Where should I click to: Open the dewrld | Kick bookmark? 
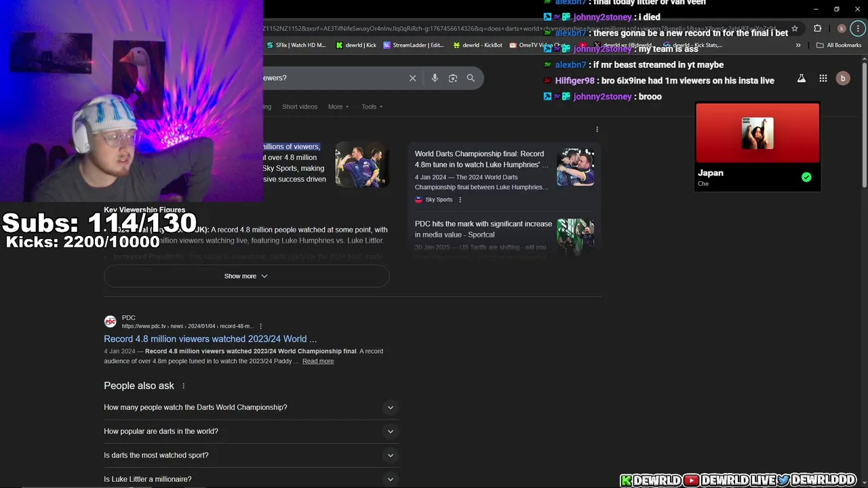coord(356,45)
